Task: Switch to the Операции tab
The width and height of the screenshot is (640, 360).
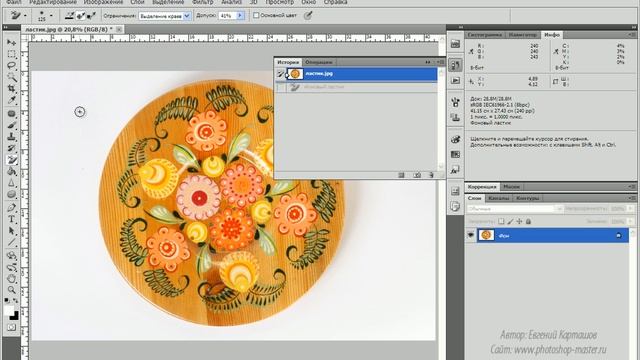Action: (318, 62)
